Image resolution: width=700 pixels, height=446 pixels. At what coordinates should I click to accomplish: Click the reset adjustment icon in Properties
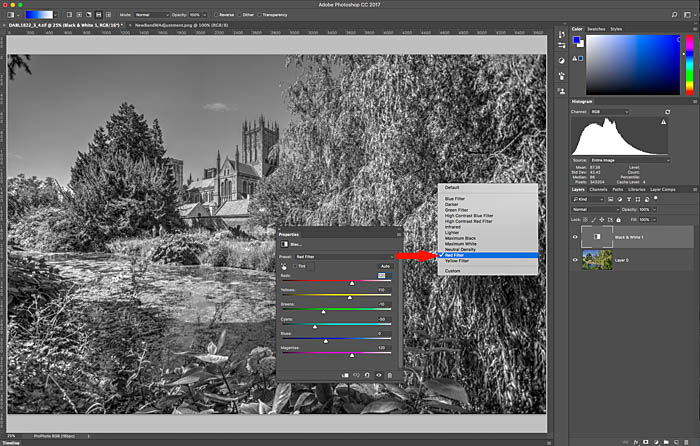tap(366, 375)
